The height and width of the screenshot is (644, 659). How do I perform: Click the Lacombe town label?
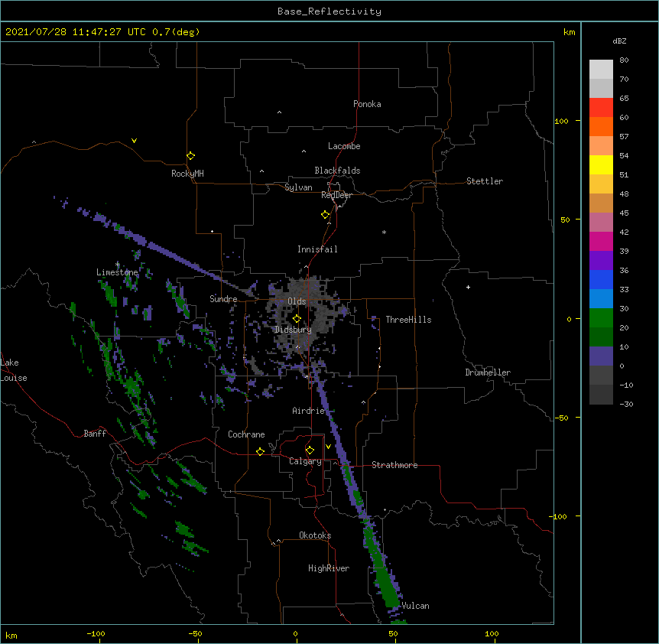tap(344, 146)
